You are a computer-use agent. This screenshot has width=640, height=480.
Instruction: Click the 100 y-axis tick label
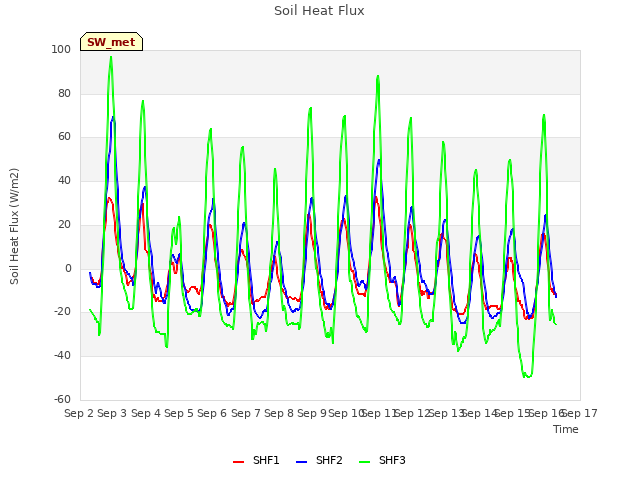[x=61, y=50]
